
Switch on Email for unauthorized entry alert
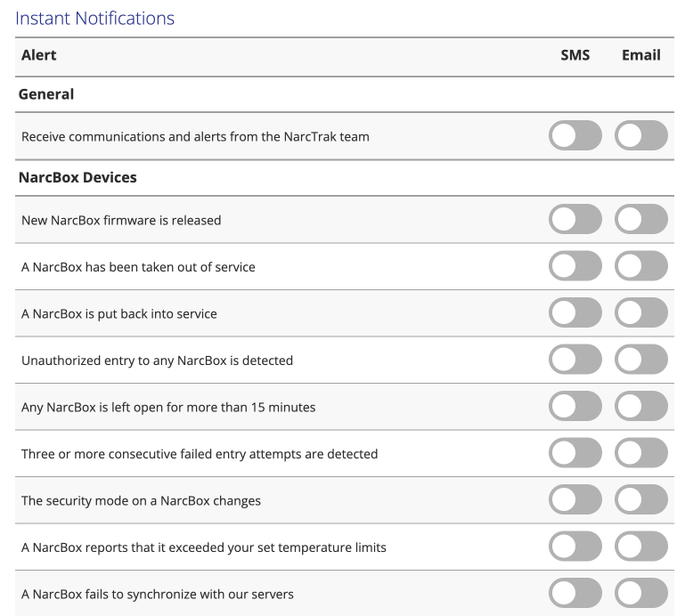point(641,360)
